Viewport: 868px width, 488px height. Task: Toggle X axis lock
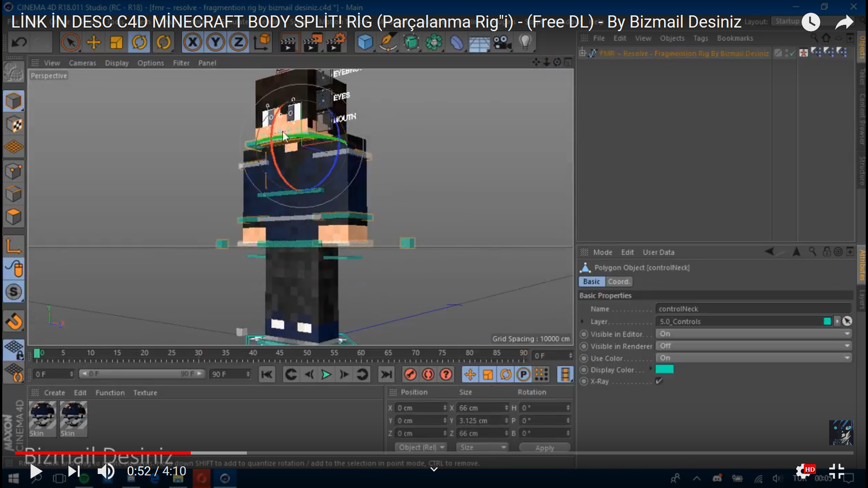[x=193, y=42]
